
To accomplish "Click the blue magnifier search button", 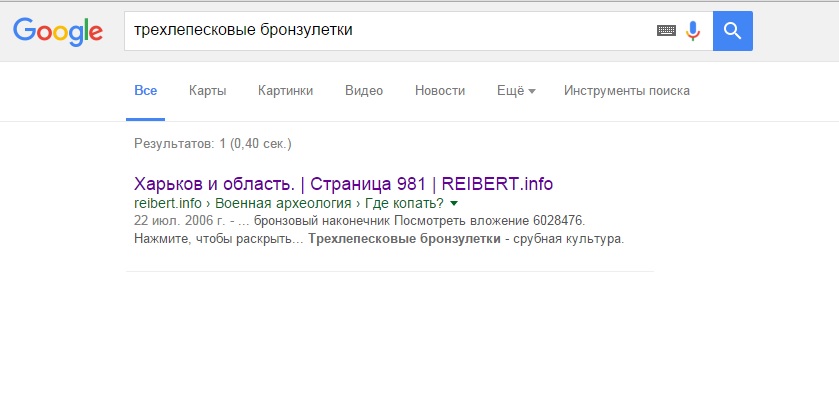I will pos(733,31).
